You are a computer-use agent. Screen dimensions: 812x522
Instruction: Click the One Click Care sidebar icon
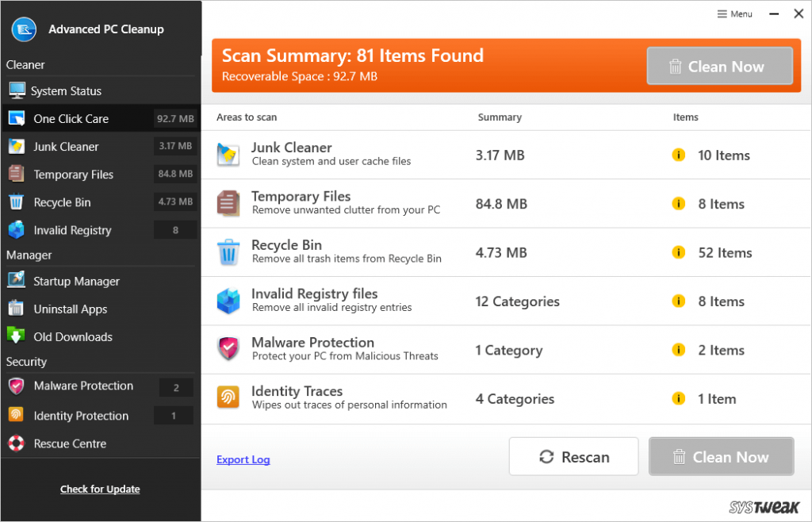coord(17,118)
